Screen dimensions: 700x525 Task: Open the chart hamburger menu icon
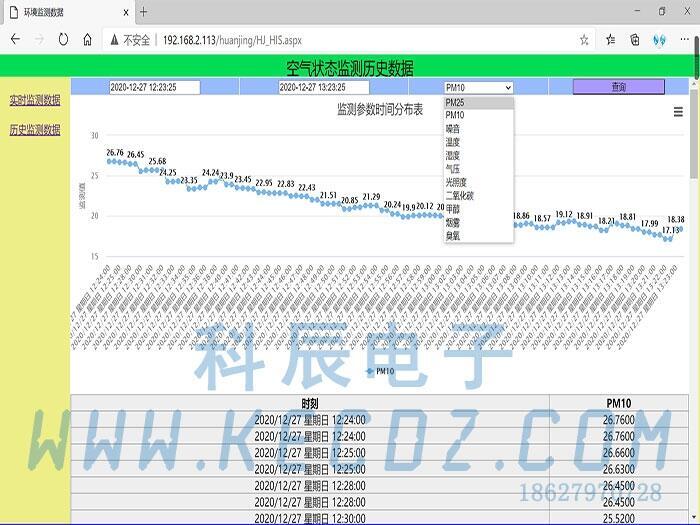678,112
